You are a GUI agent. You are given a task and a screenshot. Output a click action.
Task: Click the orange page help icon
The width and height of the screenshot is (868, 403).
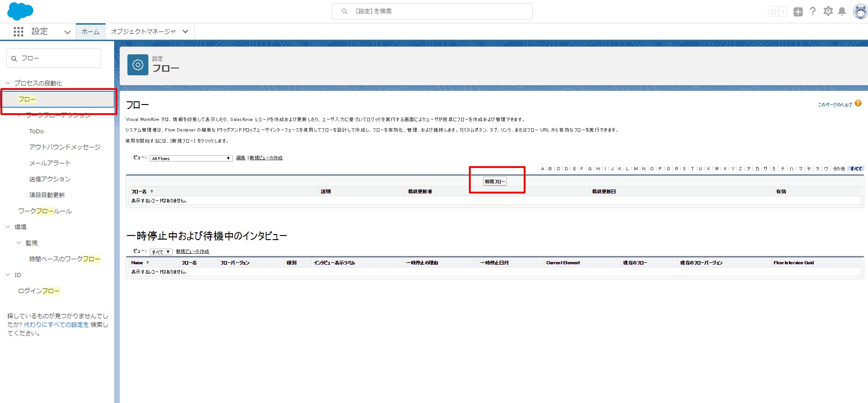pos(858,104)
